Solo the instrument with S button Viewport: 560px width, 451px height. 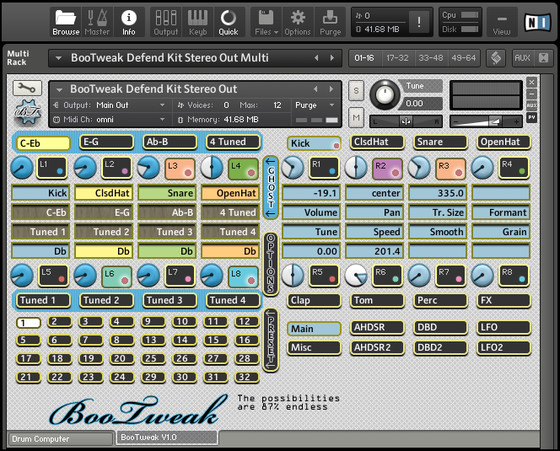pos(356,91)
